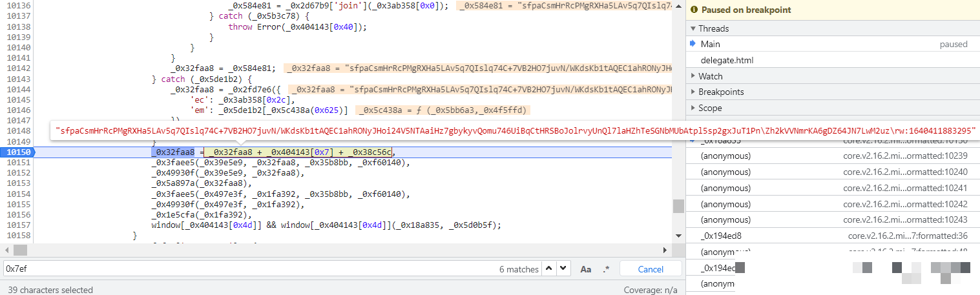The image size is (980, 295).
Task: Cancel the search bar
Action: coord(650,269)
